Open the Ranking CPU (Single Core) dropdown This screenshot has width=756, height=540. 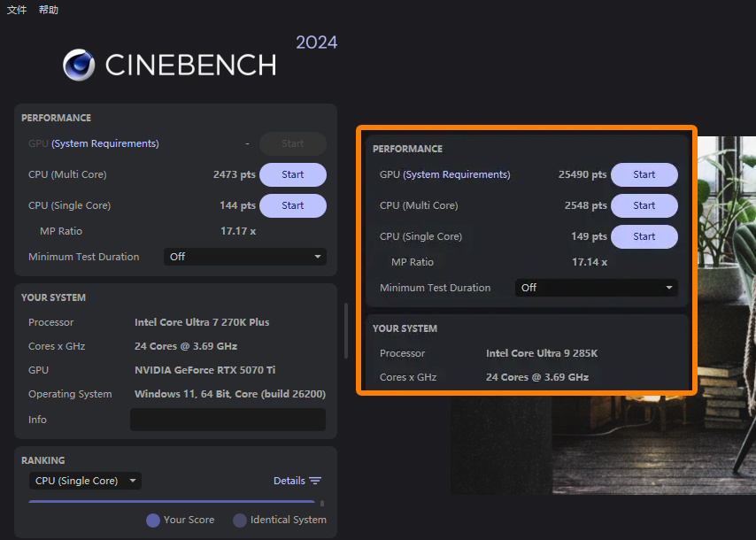(x=85, y=481)
